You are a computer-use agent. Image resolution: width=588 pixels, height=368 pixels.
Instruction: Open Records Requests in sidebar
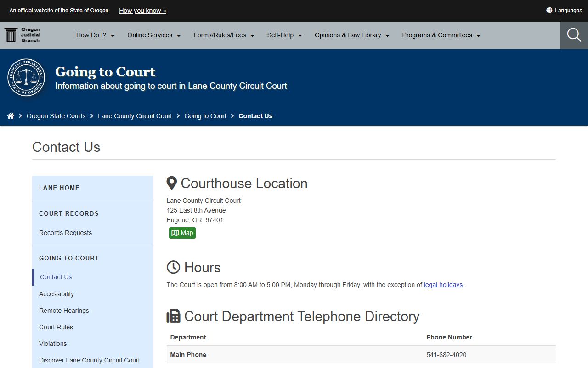pos(65,233)
